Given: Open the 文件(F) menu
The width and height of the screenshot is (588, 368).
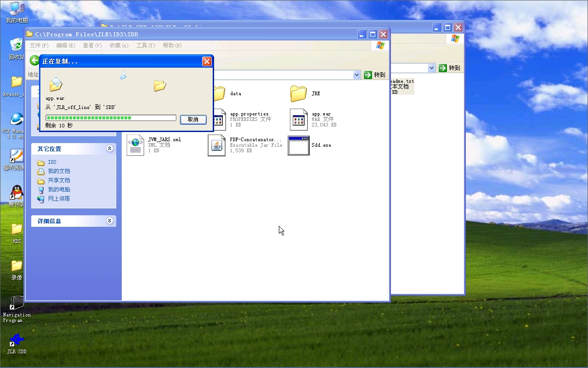Looking at the screenshot, I should pyautogui.click(x=39, y=46).
